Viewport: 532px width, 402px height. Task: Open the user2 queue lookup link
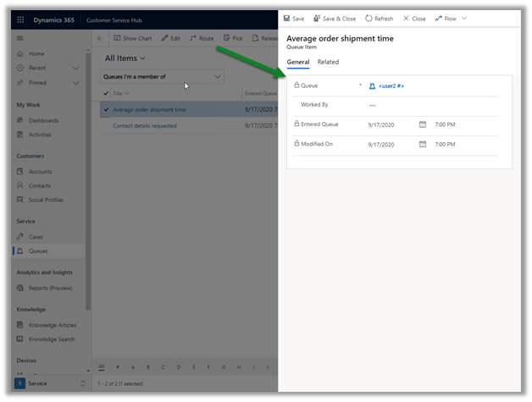point(391,85)
